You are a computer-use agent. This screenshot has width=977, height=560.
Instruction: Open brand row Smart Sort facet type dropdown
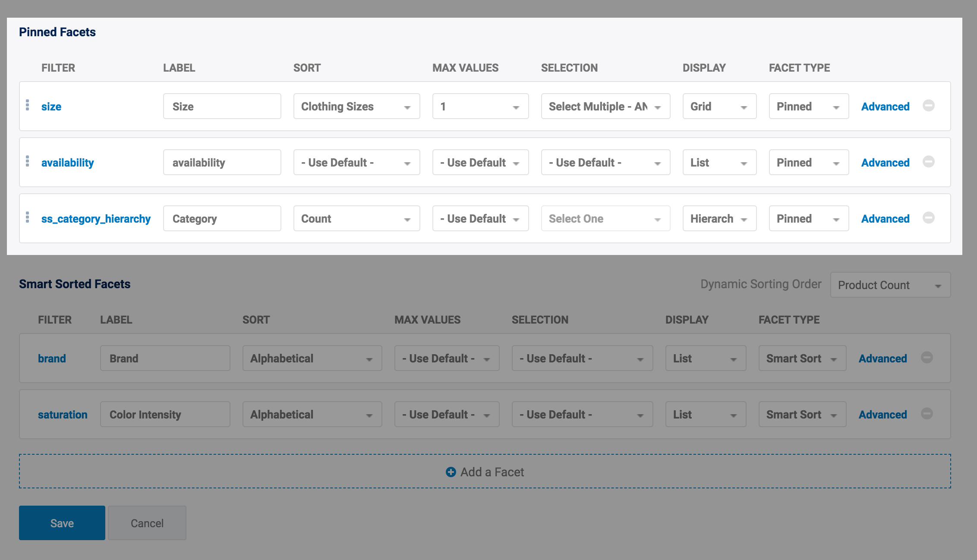pyautogui.click(x=802, y=359)
